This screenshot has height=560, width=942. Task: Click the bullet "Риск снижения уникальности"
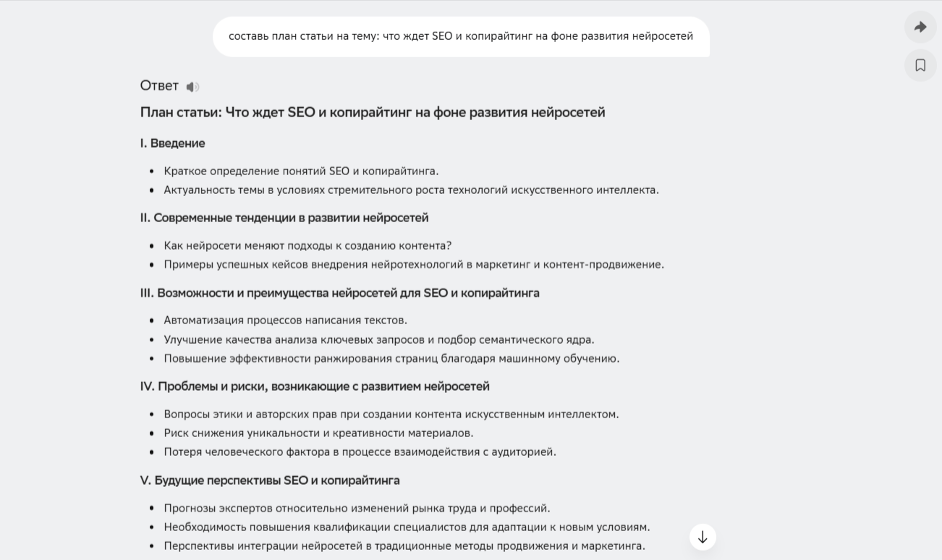point(318,433)
